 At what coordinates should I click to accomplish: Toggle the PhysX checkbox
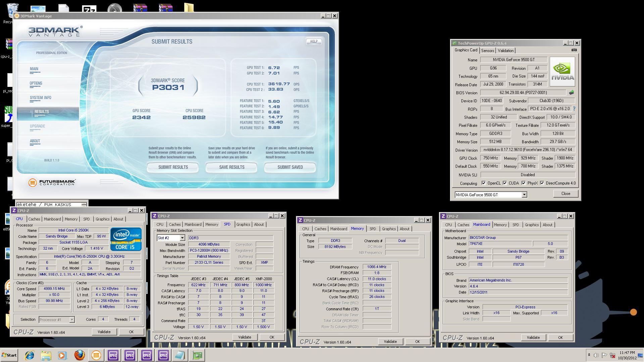point(524,183)
